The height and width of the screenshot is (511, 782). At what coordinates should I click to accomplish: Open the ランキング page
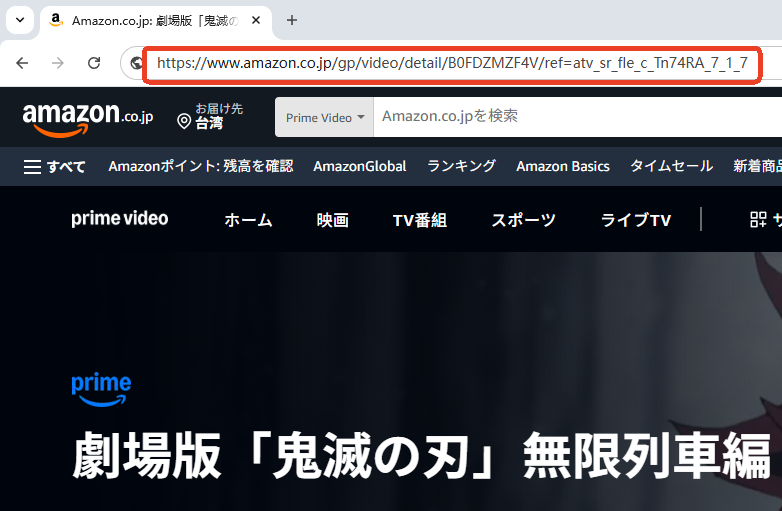[x=461, y=166]
